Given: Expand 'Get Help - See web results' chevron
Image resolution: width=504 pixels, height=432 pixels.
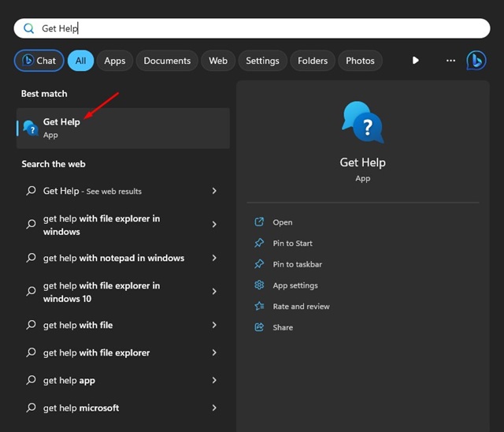Looking at the screenshot, I should pyautogui.click(x=214, y=191).
